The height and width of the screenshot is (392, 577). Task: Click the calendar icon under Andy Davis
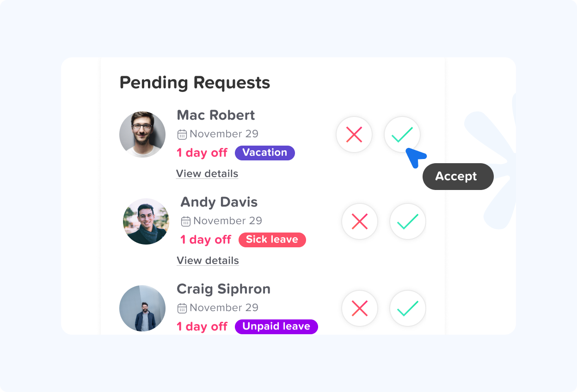(186, 221)
